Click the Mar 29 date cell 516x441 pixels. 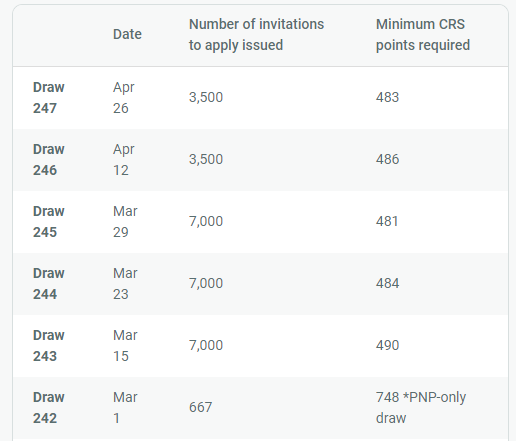tap(125, 222)
